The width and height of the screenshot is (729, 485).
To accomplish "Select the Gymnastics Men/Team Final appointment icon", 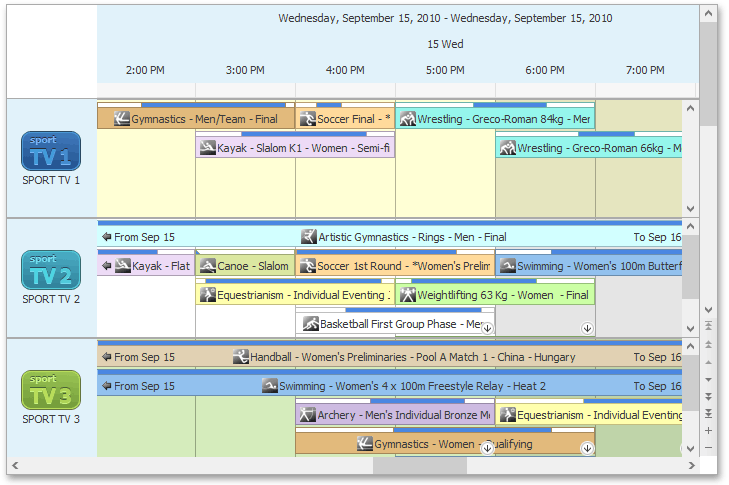I will (x=122, y=119).
